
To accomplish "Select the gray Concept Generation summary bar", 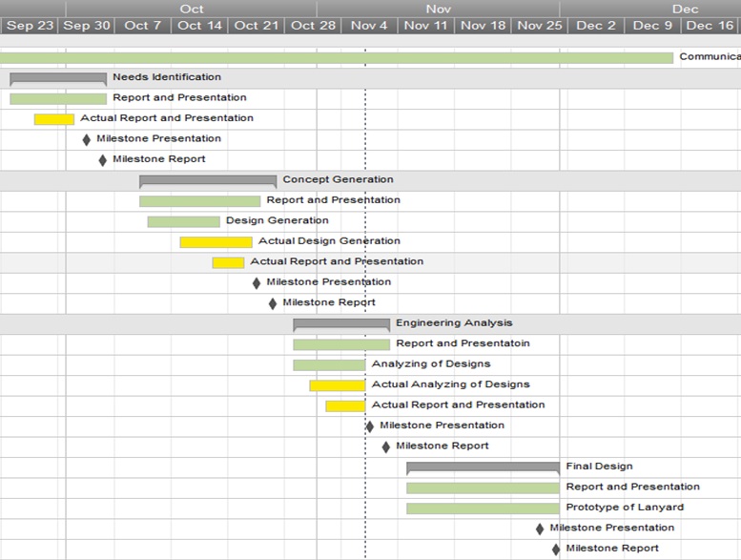I will tap(208, 179).
